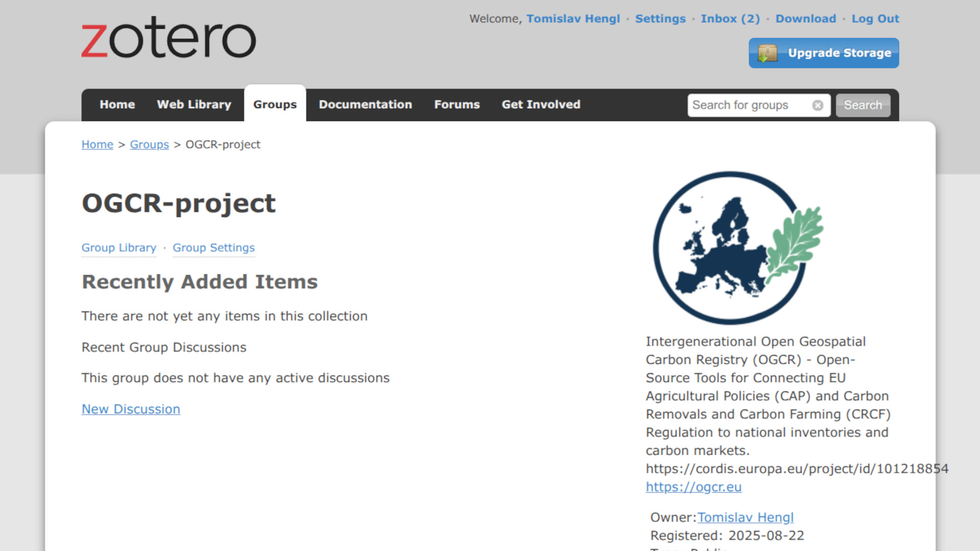Viewport: 980px width, 551px height.
Task: Open Tomislav Hengl profile link in header
Action: coord(573,19)
